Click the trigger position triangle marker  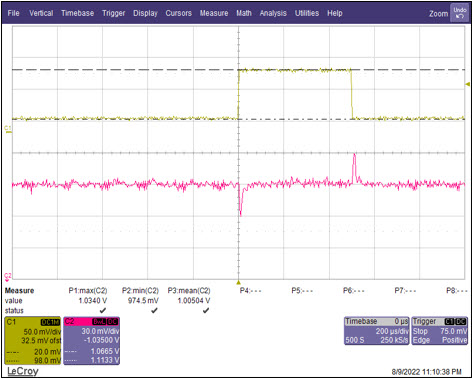tap(238, 282)
